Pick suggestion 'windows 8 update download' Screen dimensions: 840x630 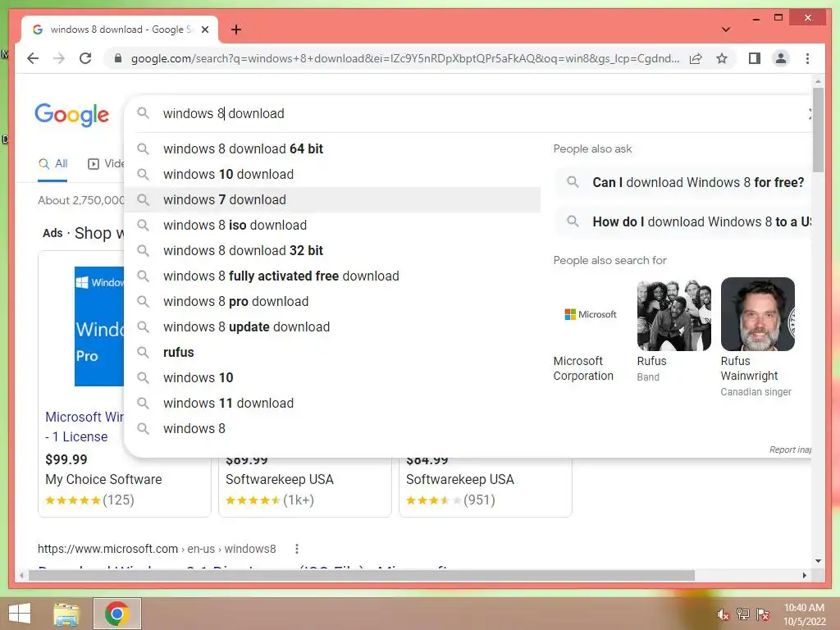click(332, 326)
